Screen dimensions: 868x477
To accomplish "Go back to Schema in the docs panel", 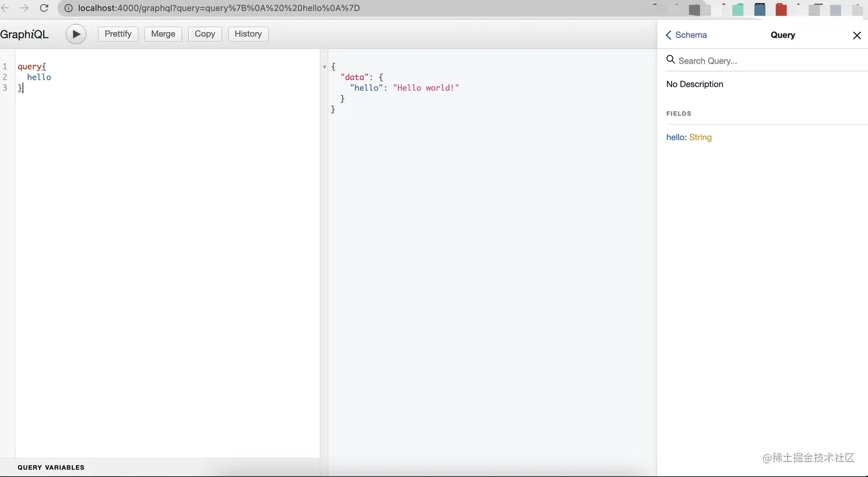I will 686,35.
